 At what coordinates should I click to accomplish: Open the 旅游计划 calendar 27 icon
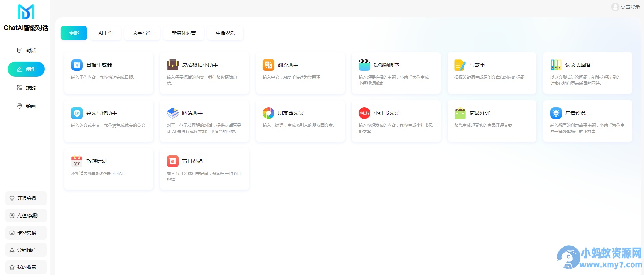pyautogui.click(x=77, y=161)
